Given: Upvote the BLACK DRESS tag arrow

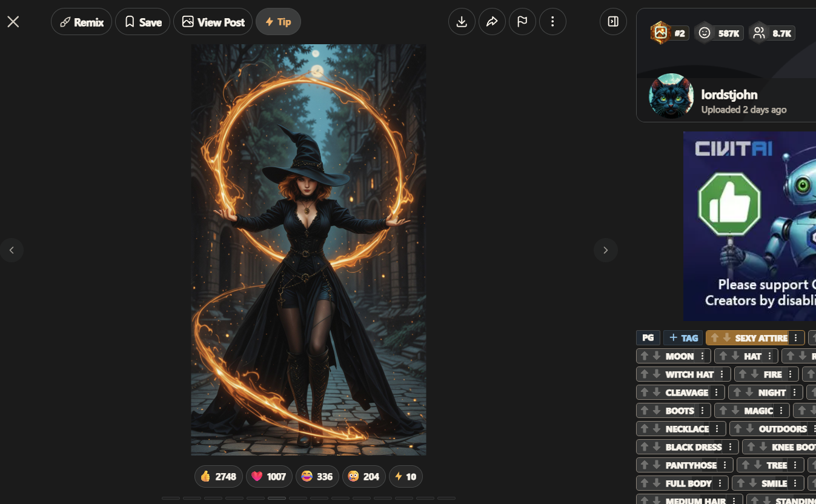Looking at the screenshot, I should 645,447.
